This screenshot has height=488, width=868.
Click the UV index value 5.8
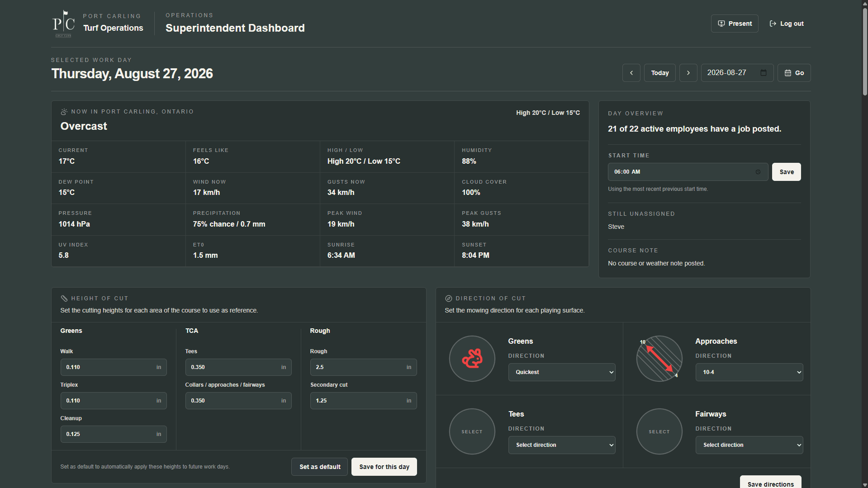coord(64,255)
